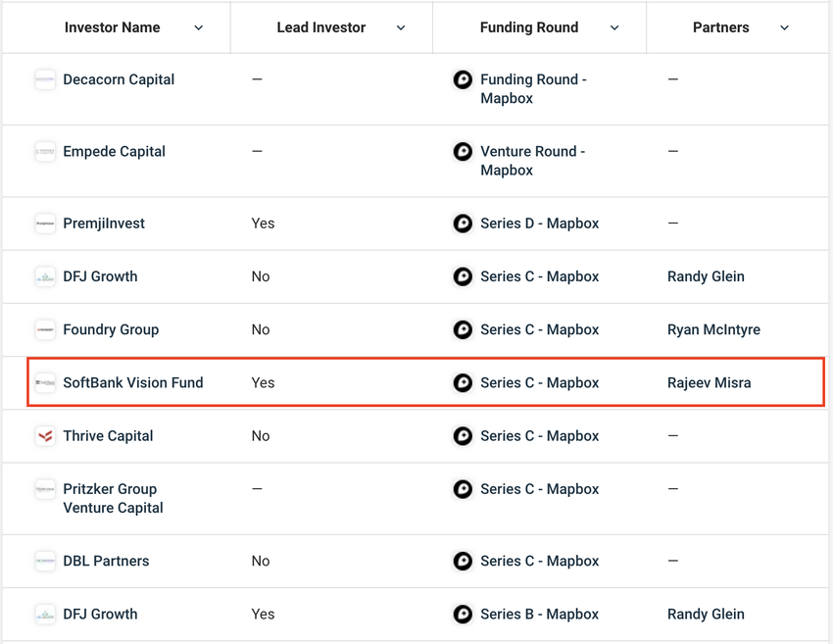The image size is (833, 644).
Task: Click Mapbox icon beside Series B round
Action: coord(463,615)
